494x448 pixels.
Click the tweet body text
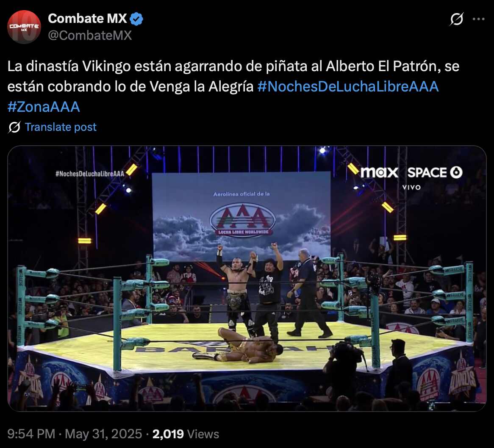click(233, 86)
